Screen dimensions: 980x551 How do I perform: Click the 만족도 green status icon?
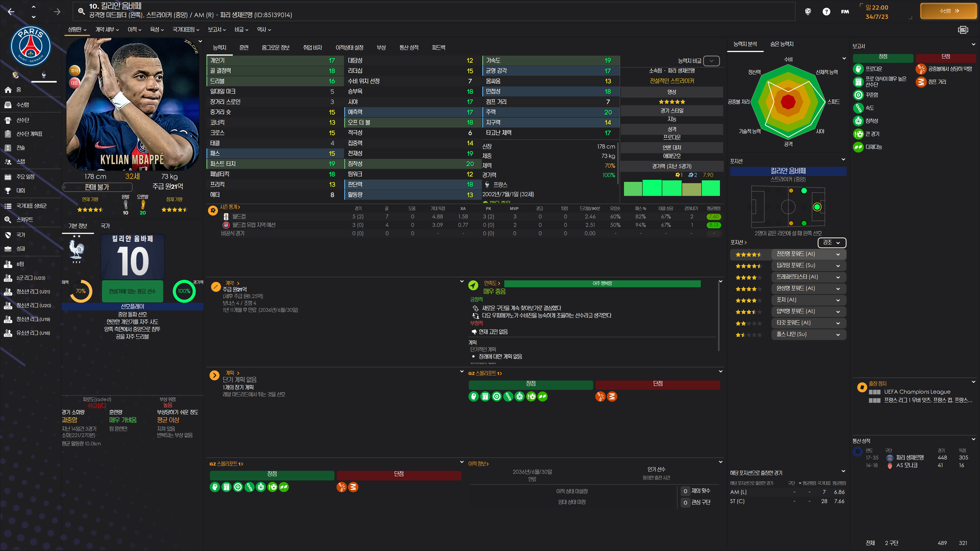click(x=473, y=285)
